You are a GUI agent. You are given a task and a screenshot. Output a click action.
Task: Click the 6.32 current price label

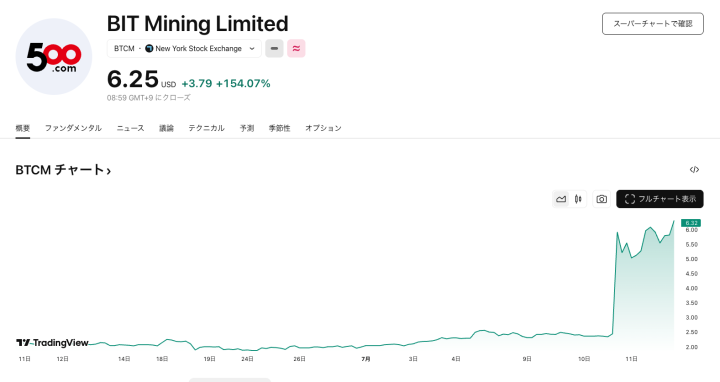[x=691, y=223]
